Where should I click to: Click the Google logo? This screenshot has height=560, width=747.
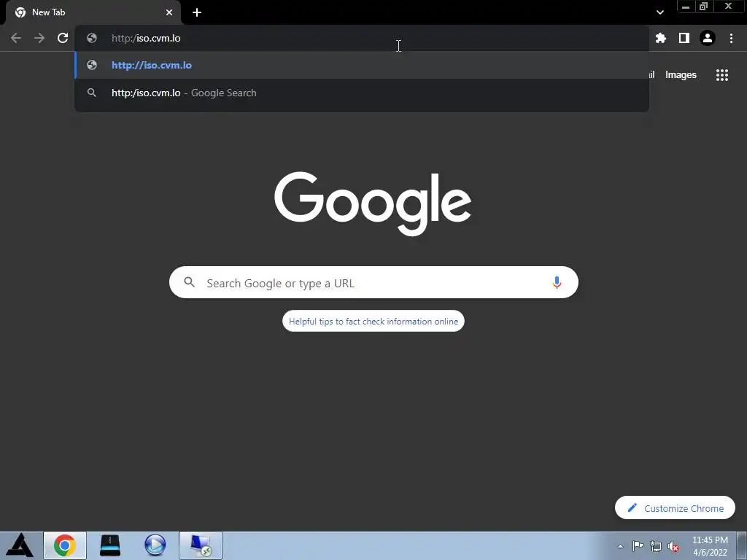tap(373, 204)
